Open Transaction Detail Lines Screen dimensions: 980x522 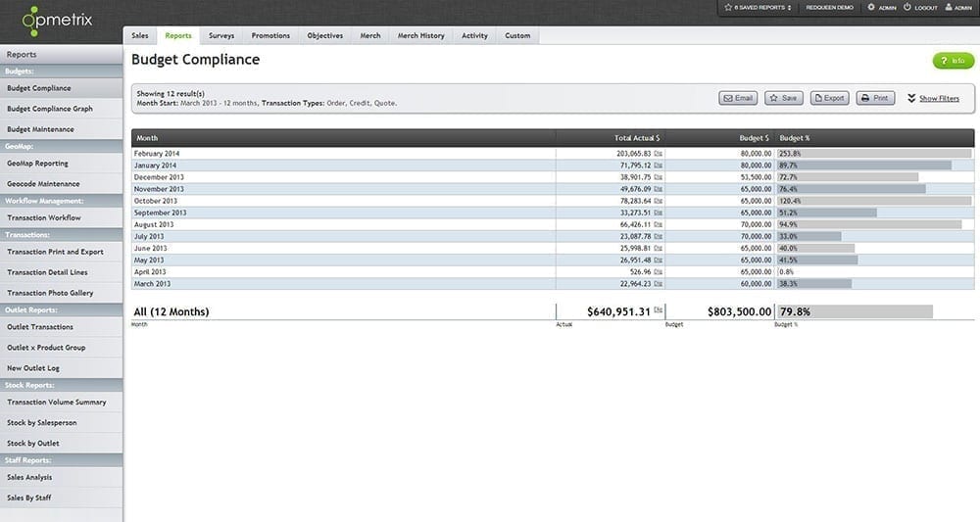(x=61, y=272)
